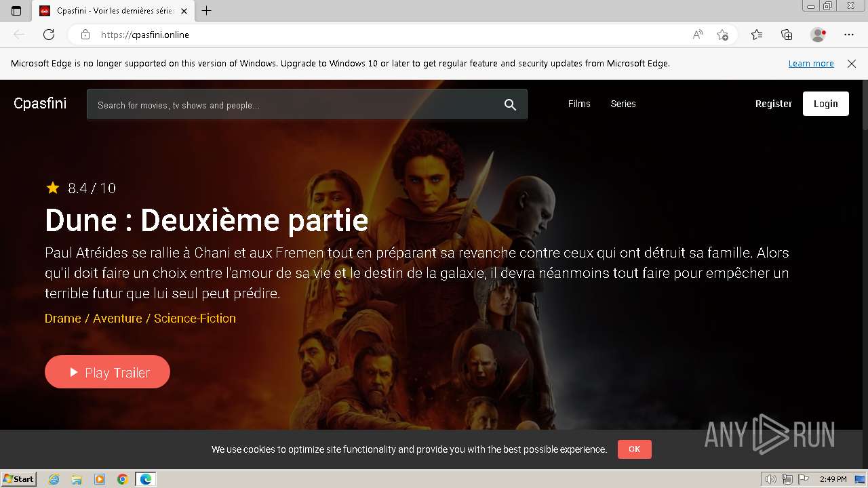Click the search magnifier icon

510,104
